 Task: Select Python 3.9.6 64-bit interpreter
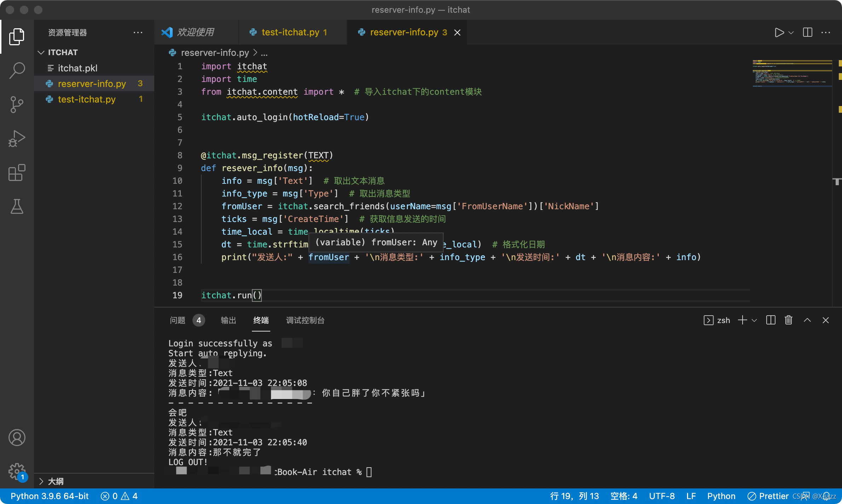[50, 496]
